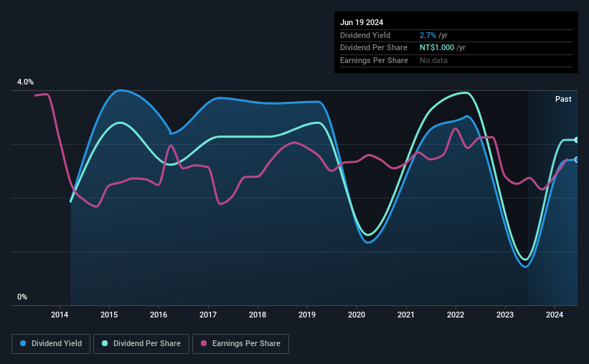589x364 pixels.
Task: Click the 0% y-axis label
Action: point(22,297)
